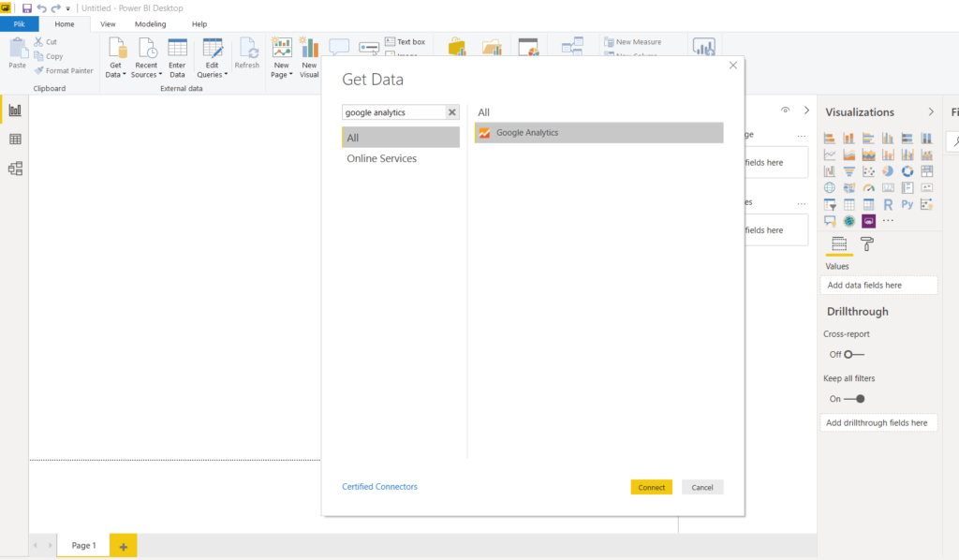Screen dimensions: 959x560
Task: Clear the Get Data search box
Action: 452,112
